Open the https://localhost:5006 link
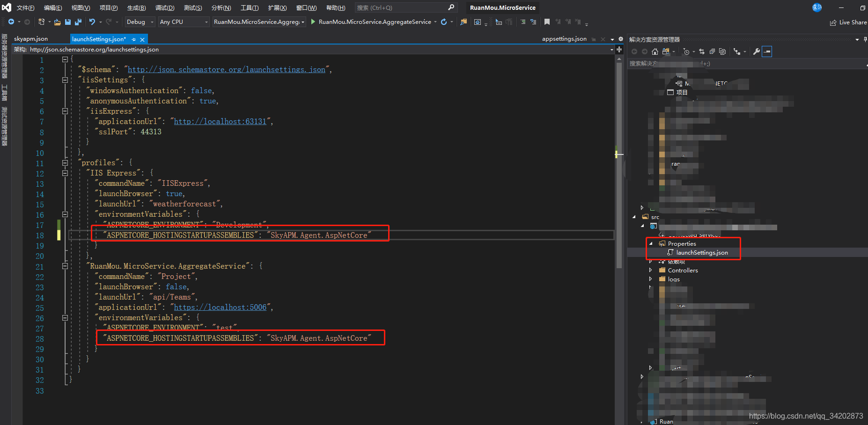The width and height of the screenshot is (868, 425). click(220, 307)
